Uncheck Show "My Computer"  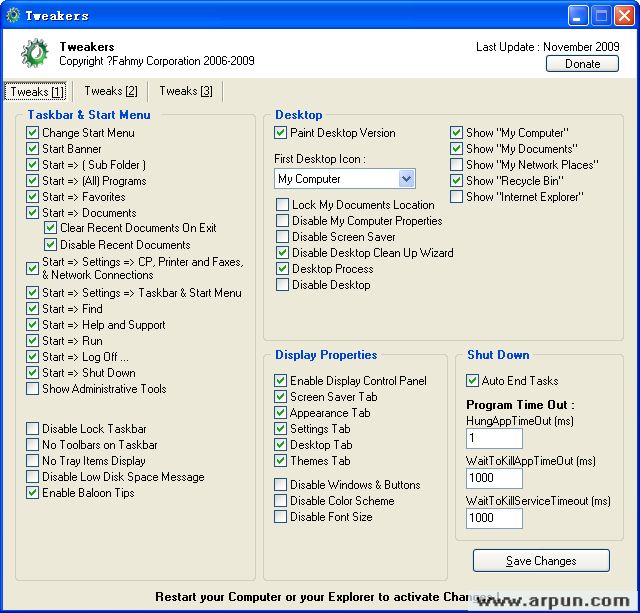point(456,133)
